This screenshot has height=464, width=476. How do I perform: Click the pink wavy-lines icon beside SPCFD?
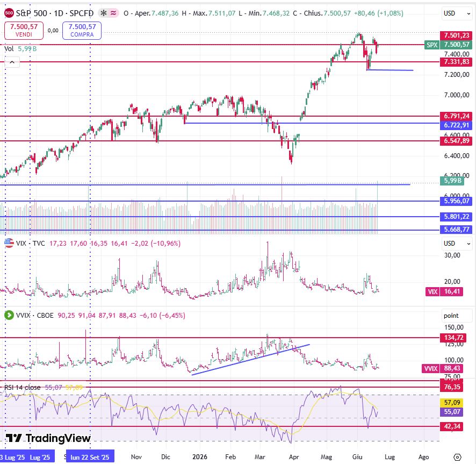point(113,13)
